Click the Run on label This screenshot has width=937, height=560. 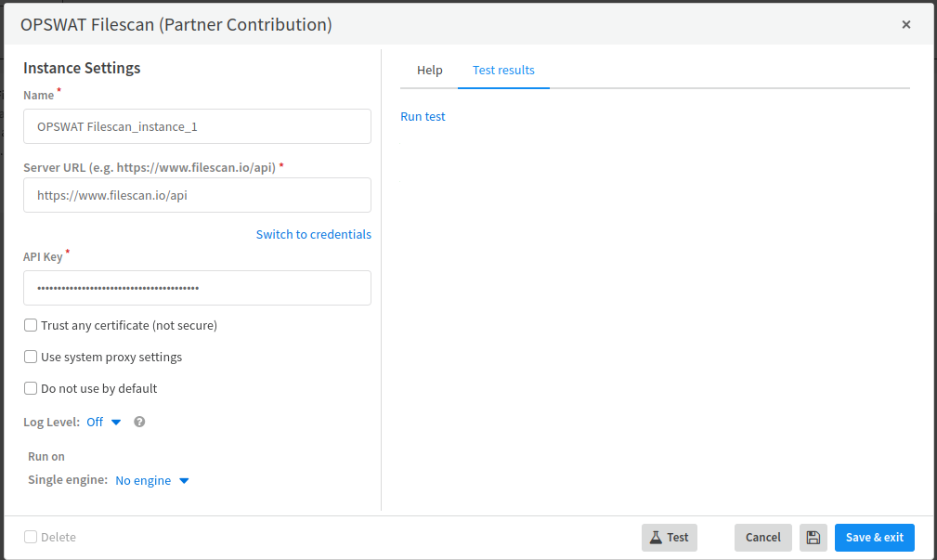(x=46, y=457)
